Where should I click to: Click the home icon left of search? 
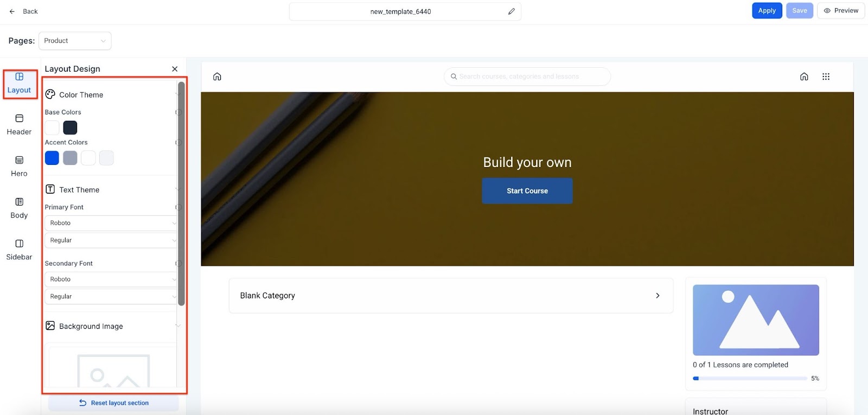(217, 76)
